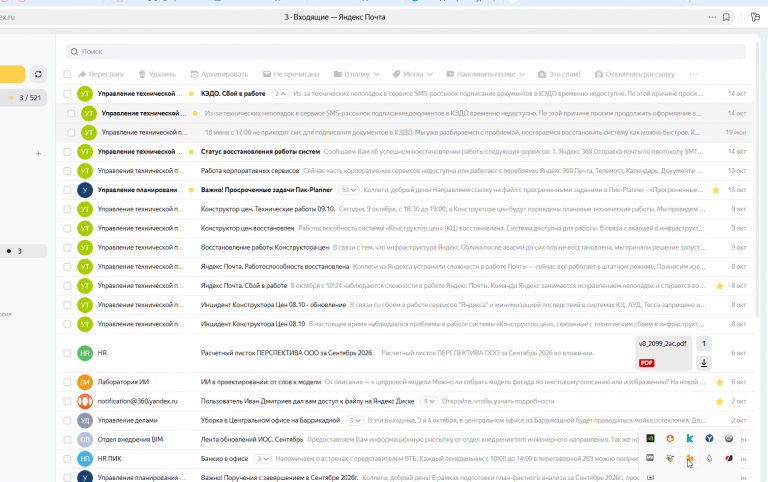768x482 pixels.
Task: Click the HR ПИК blue avatar
Action: [85, 458]
